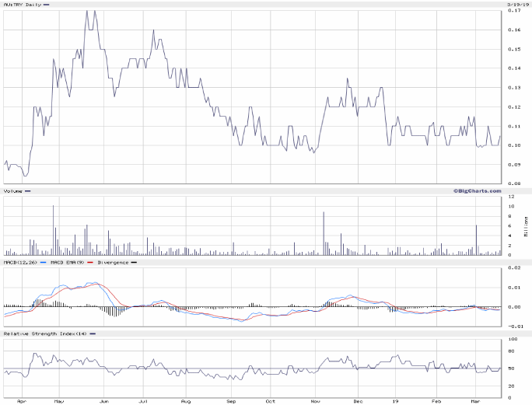Viewport: 532px width, 405px height.
Task: Open the BigCharts.com watermark link
Action: (477, 190)
